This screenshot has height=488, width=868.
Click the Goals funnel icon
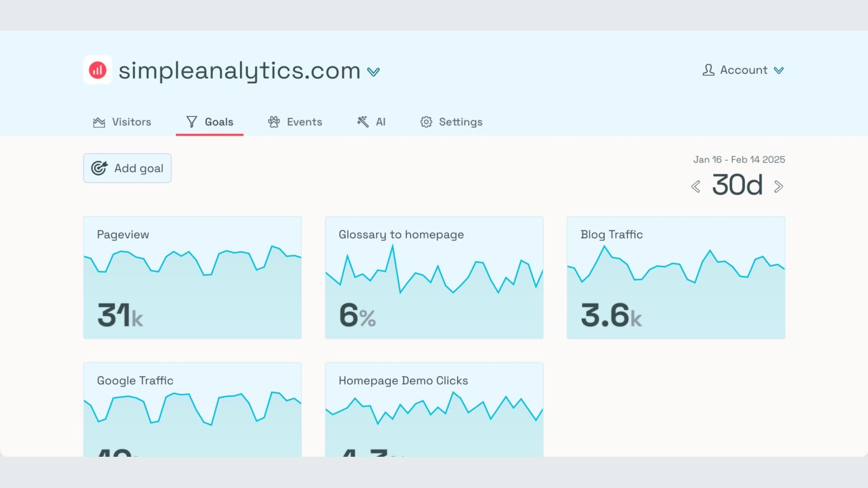(x=192, y=122)
